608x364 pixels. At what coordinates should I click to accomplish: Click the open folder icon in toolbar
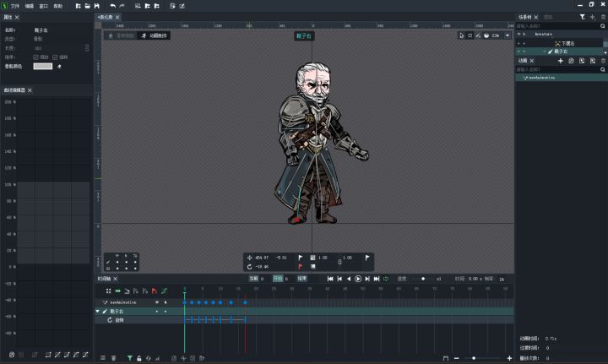click(x=89, y=6)
